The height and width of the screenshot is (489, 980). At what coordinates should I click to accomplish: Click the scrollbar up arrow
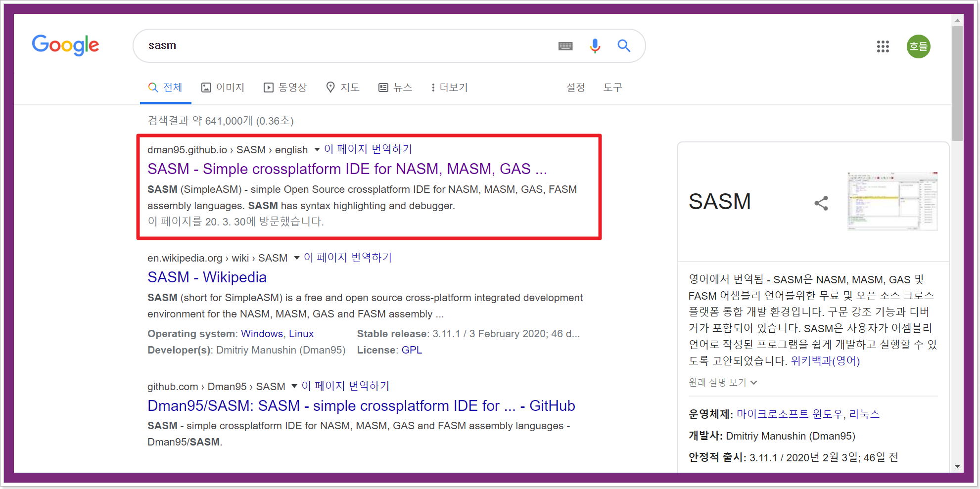(957, 20)
